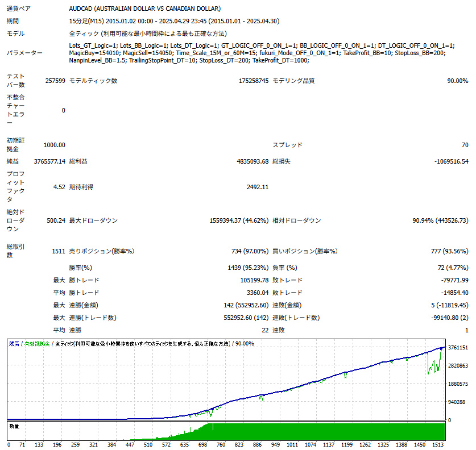Click max drawdown value 1559394.37 (44.62%)
Viewport: 476px width, 450px height.
[x=239, y=220]
